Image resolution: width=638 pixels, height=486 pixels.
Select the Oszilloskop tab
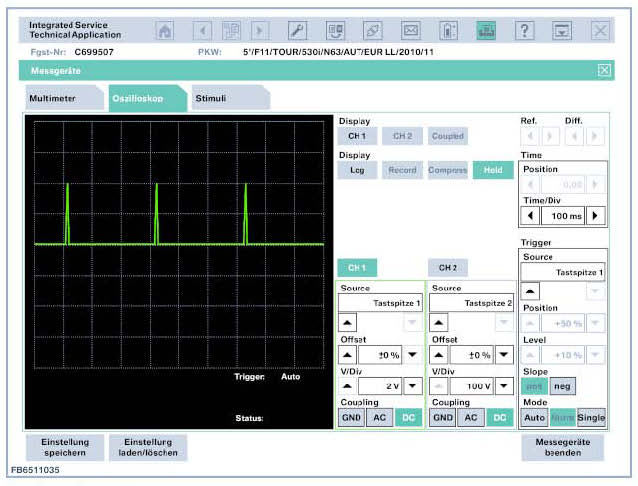[x=147, y=98]
